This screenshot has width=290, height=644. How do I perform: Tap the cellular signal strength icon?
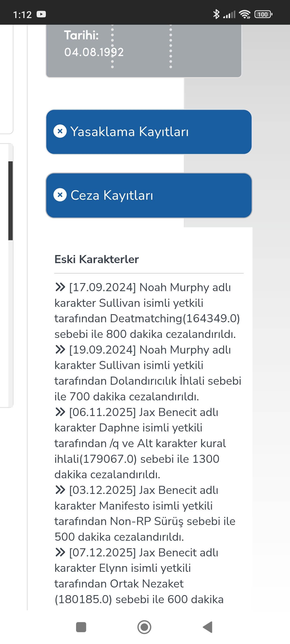229,14
